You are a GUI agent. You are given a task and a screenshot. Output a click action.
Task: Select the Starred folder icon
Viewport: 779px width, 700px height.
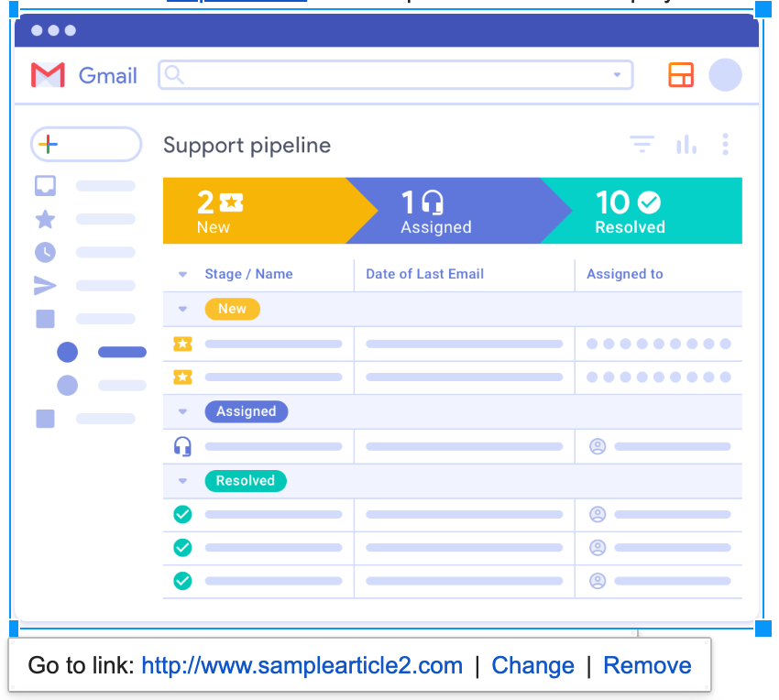[45, 219]
